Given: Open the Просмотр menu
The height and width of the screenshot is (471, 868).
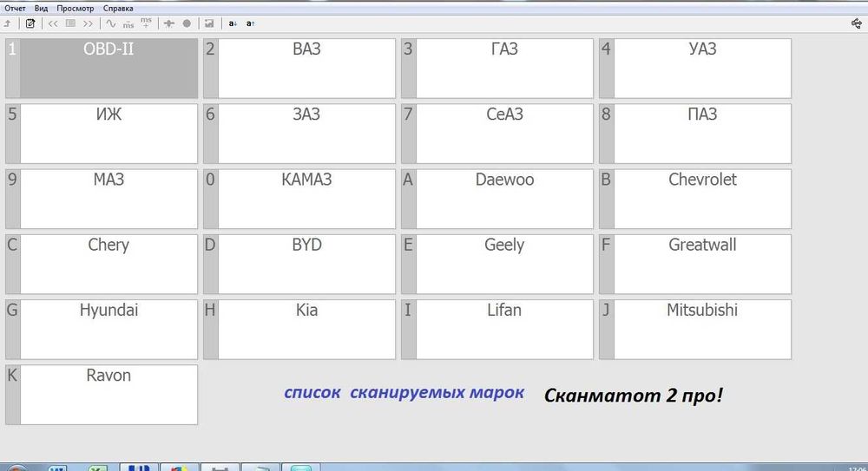Looking at the screenshot, I should click(x=76, y=9).
